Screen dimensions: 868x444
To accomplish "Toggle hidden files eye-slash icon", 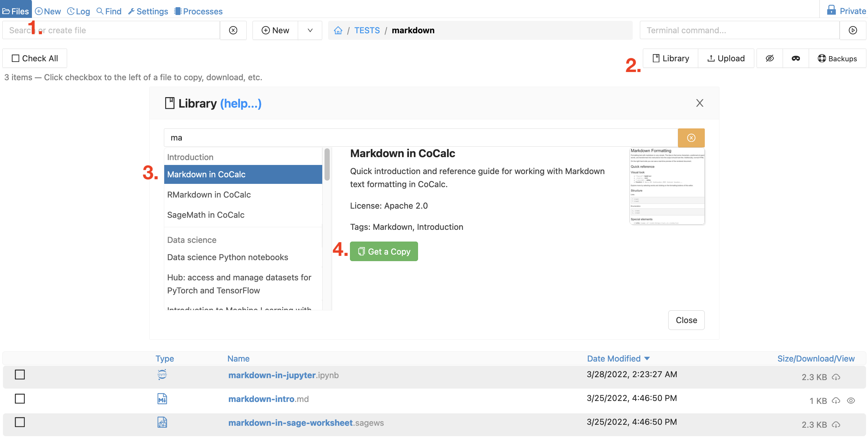I will [x=769, y=58].
